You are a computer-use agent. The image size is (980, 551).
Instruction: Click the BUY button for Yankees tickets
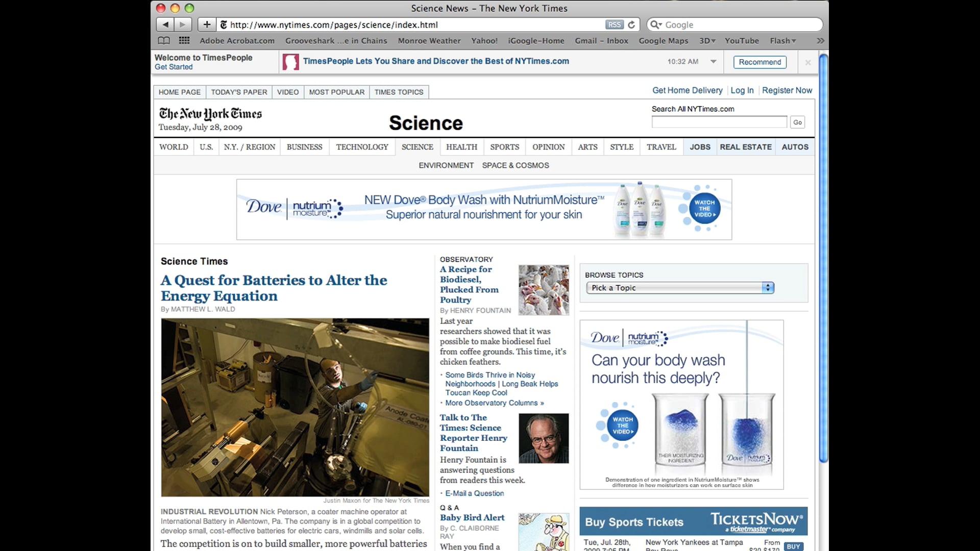click(793, 546)
